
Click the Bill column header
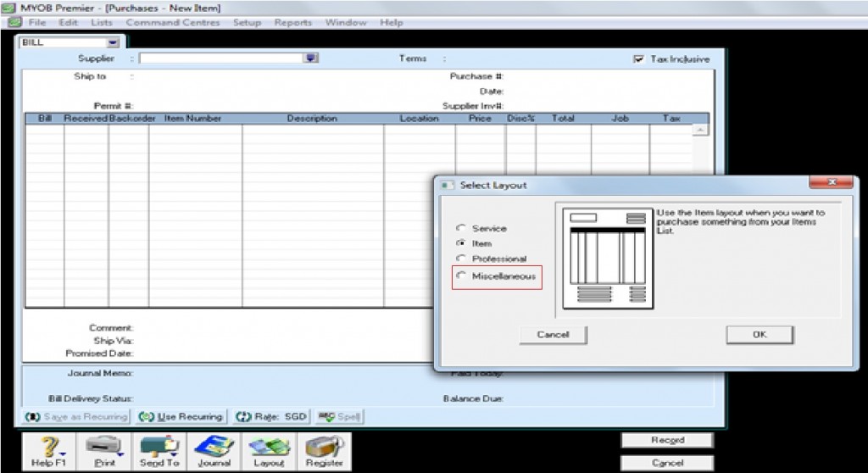[45, 118]
